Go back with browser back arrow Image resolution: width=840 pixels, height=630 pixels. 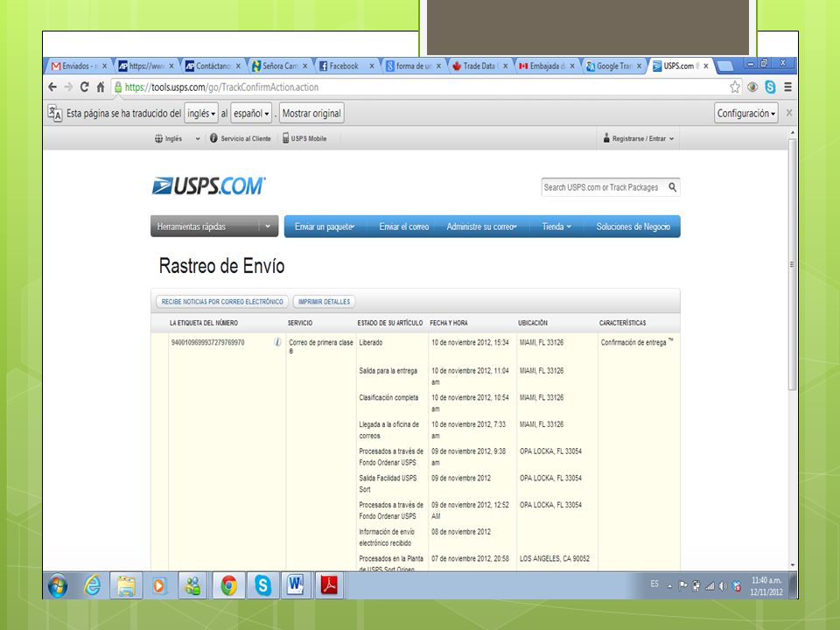[52, 87]
